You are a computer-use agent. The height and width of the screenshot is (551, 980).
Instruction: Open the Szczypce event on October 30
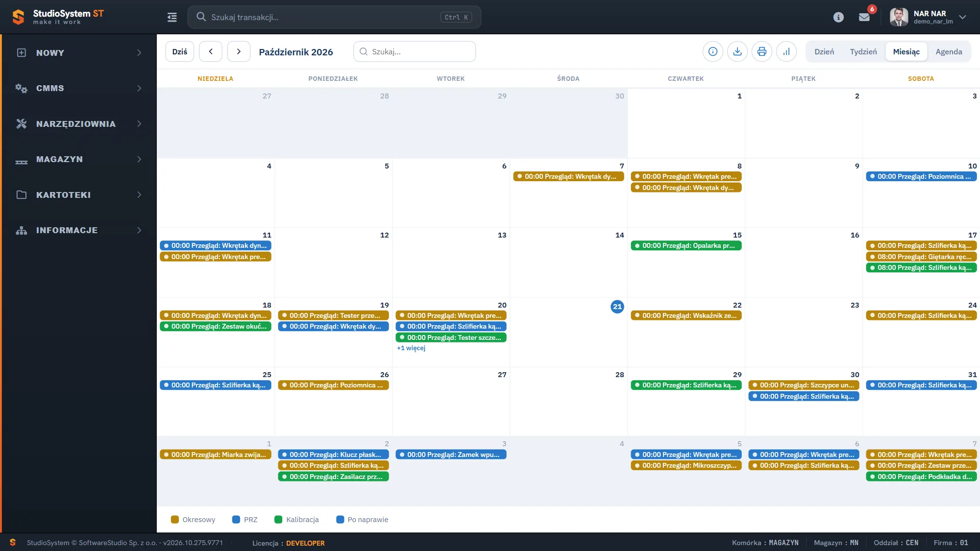804,385
